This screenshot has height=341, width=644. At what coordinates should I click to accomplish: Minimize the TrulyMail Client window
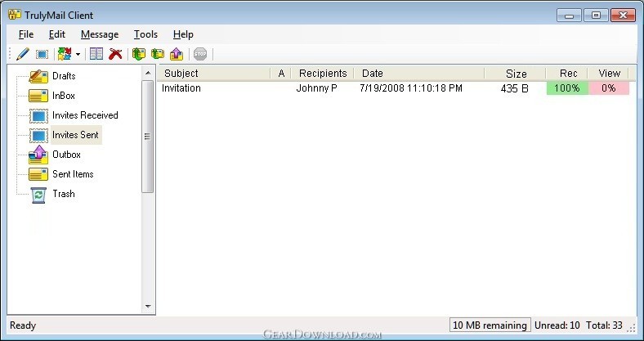tap(569, 16)
